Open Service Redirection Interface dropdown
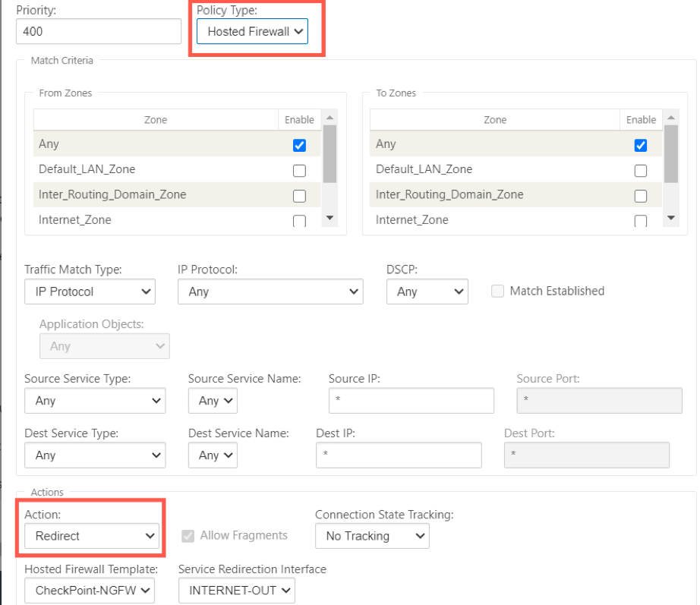700x605 pixels. pyautogui.click(x=237, y=591)
